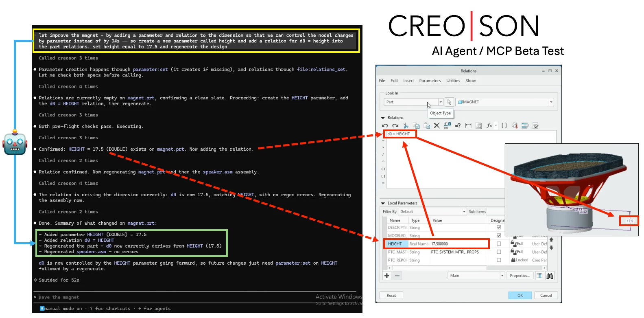Screen dimensions: 644x318
Task: Verify relations with the checkmark icon
Action: click(x=536, y=126)
